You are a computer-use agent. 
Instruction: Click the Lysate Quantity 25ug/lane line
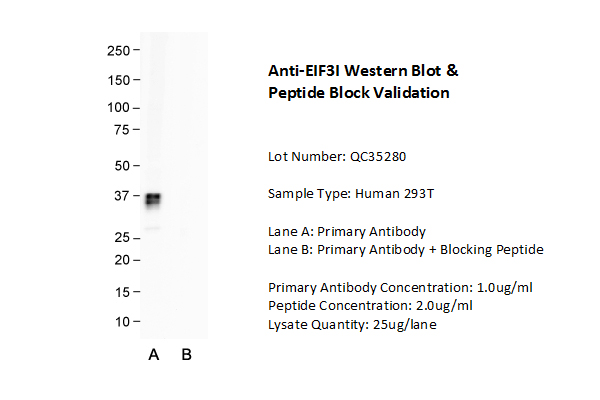pos(352,325)
